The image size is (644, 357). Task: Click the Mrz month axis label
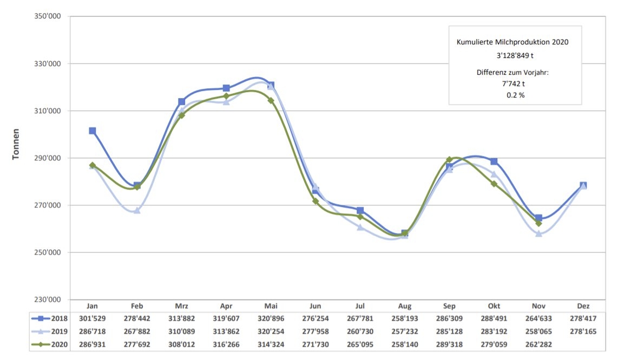(x=181, y=306)
